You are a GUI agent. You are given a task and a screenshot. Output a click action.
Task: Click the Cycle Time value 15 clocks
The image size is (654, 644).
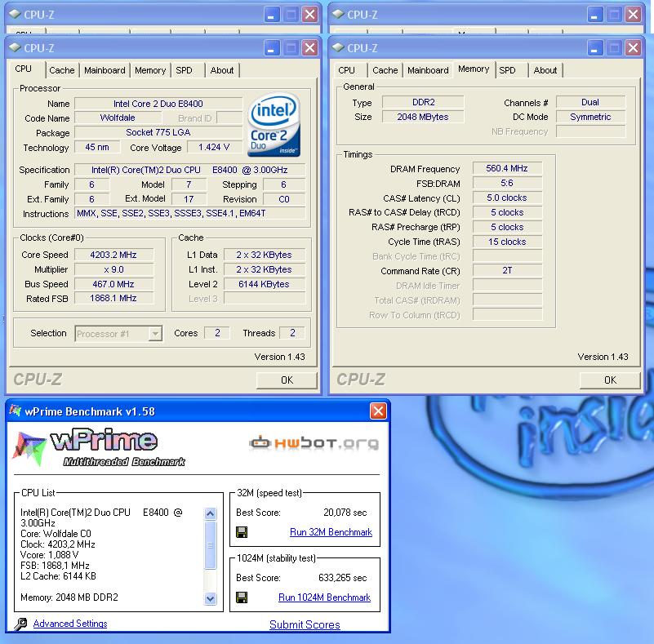507,242
